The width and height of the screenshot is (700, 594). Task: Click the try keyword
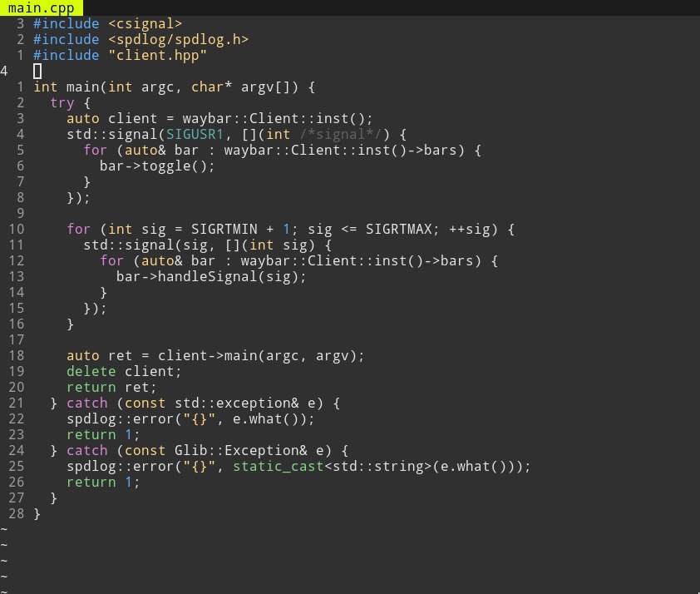pos(62,102)
